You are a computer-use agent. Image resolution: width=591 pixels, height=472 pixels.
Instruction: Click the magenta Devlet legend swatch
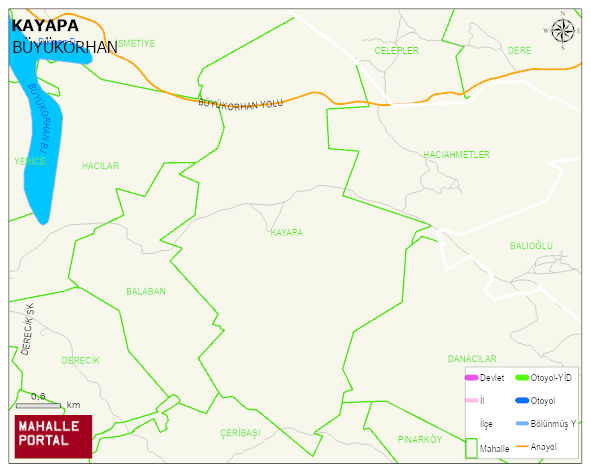(472, 377)
